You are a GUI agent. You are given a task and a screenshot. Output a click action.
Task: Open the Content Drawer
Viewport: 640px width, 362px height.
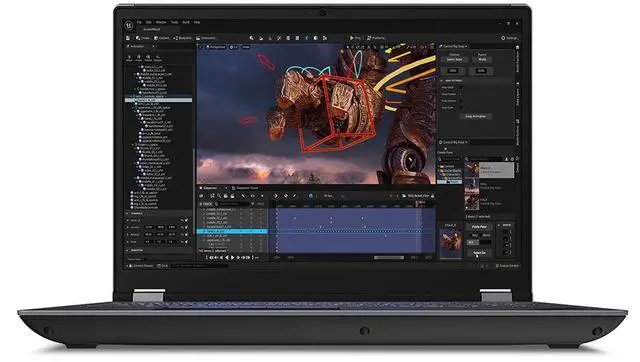141,266
